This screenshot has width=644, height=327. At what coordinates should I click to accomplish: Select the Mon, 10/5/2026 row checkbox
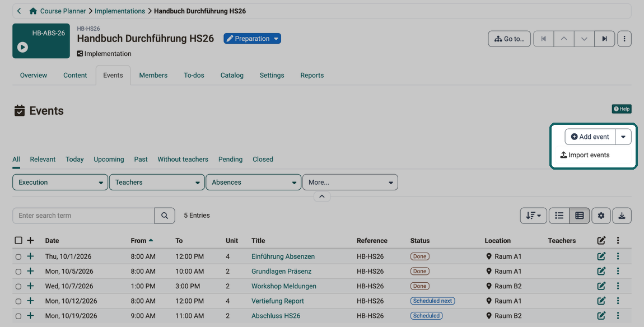pos(18,272)
